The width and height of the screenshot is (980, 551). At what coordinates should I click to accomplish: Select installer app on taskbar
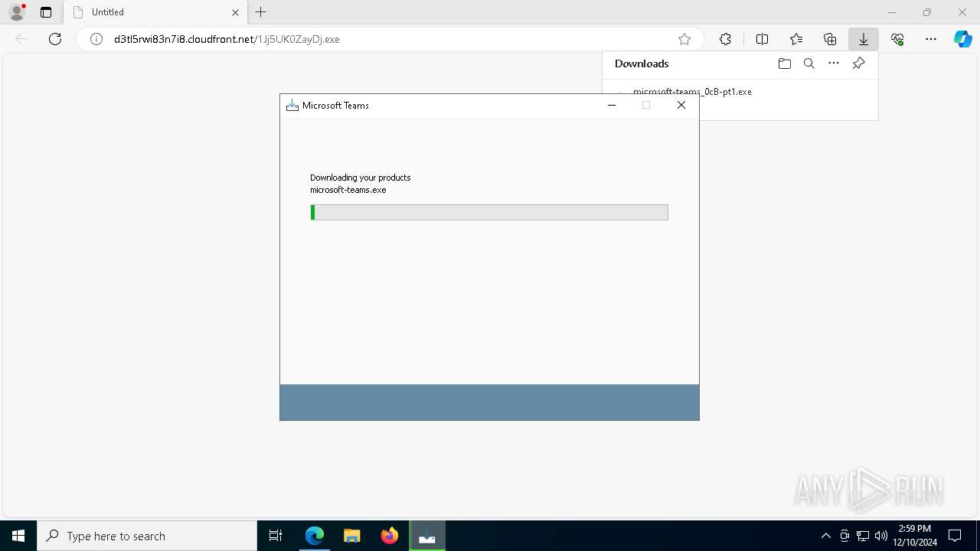click(x=427, y=536)
